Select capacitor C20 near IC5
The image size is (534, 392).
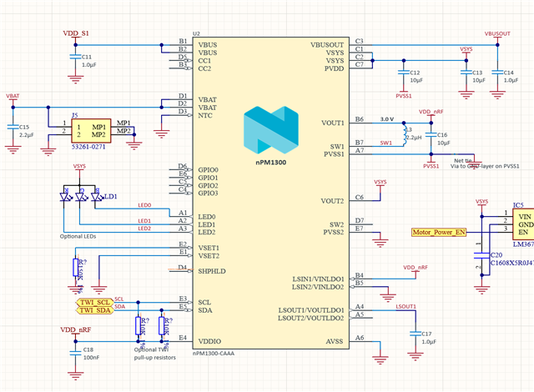click(x=481, y=255)
